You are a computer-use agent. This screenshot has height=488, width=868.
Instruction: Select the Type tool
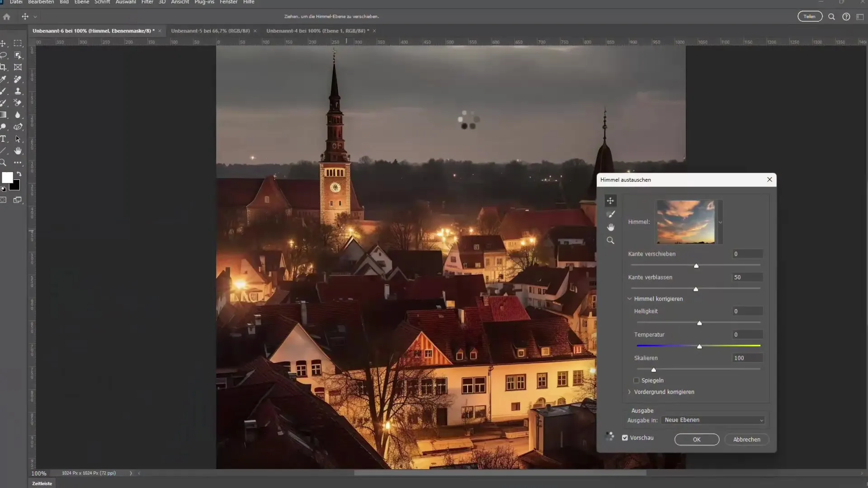point(4,139)
